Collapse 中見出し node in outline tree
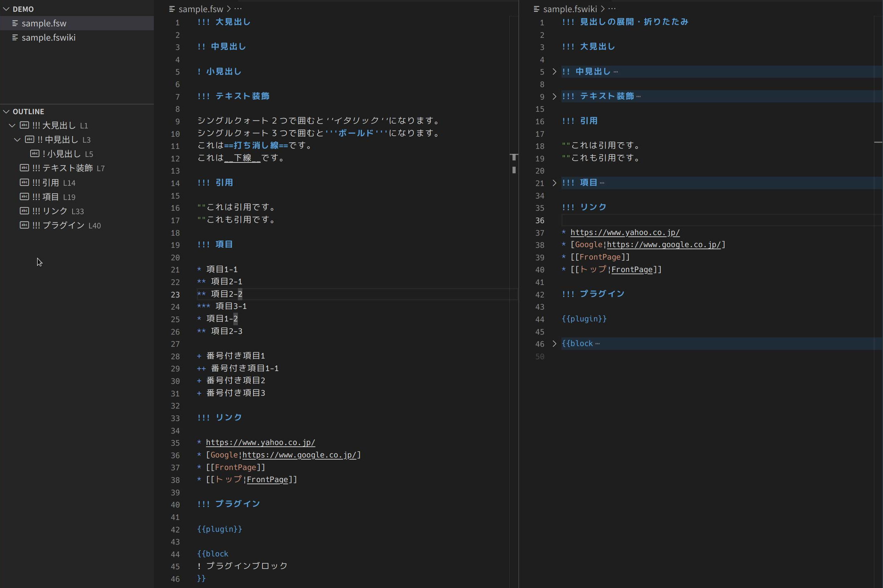 [x=17, y=140]
